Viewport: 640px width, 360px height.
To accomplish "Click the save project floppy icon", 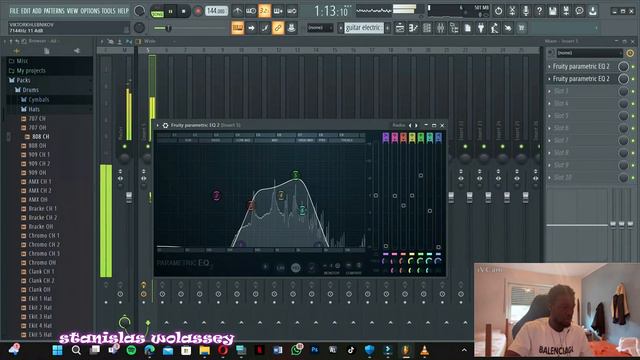I will click(x=553, y=11).
